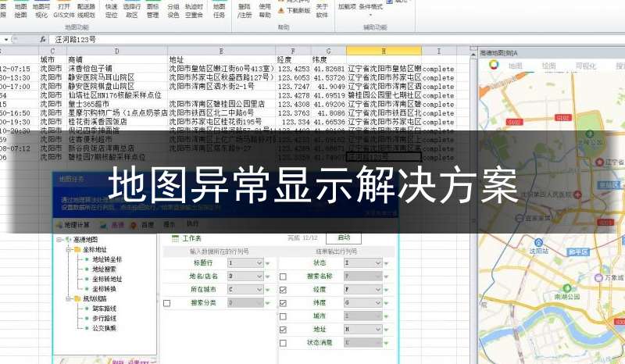
Task: Open 使用帮助 help in the ribbon
Action: 265,10
